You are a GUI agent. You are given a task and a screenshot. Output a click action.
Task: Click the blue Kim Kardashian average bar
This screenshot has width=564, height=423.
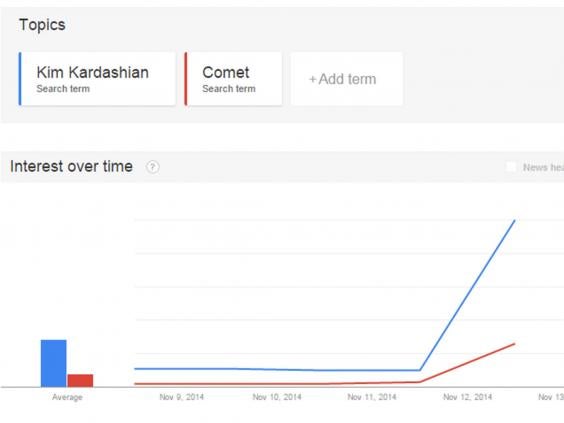click(54, 363)
